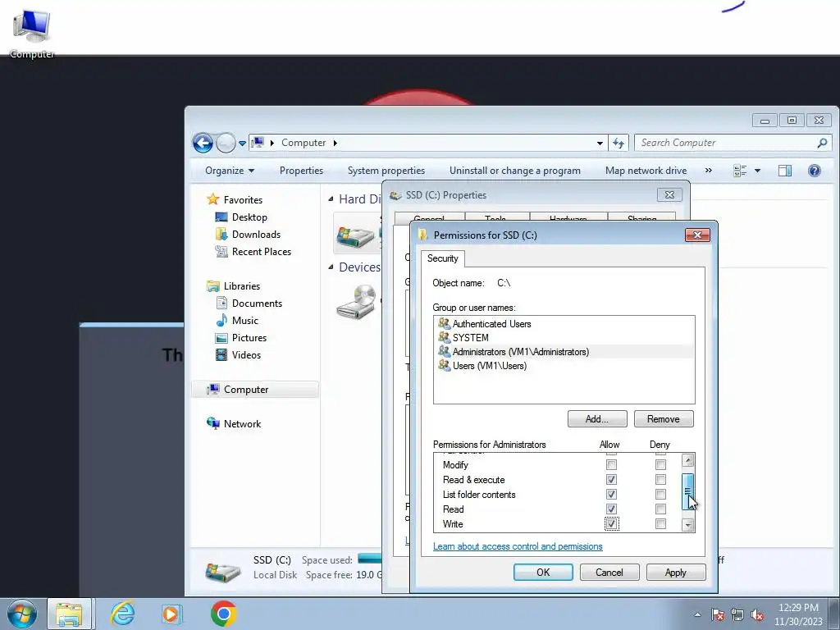Screen dimensions: 840x630
Task: Toggle Allow checkbox for Read
Action: (611, 509)
